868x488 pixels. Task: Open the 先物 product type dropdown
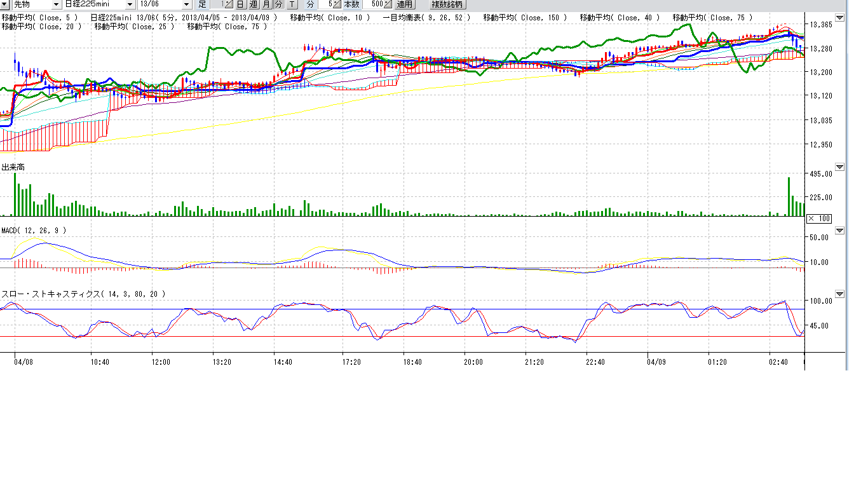[x=56, y=4]
